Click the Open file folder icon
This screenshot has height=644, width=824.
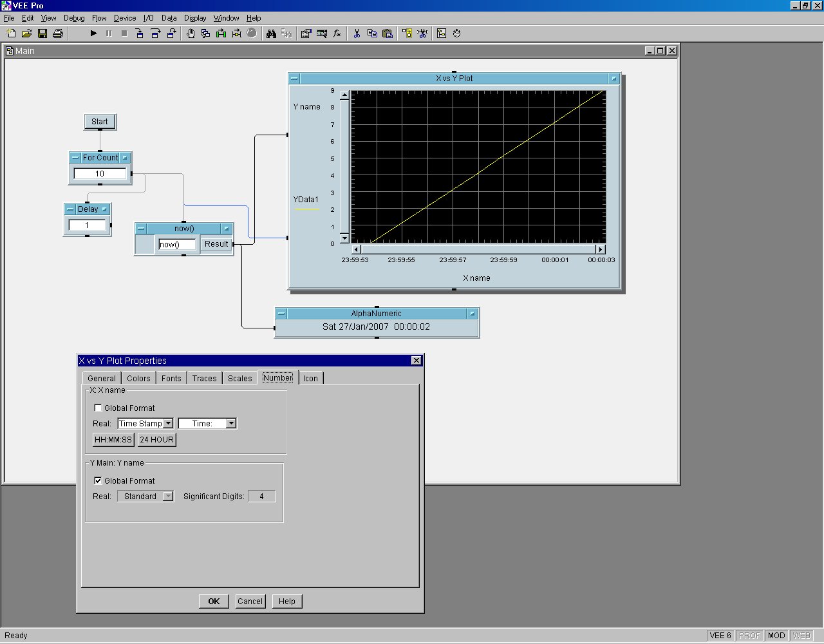(x=26, y=33)
